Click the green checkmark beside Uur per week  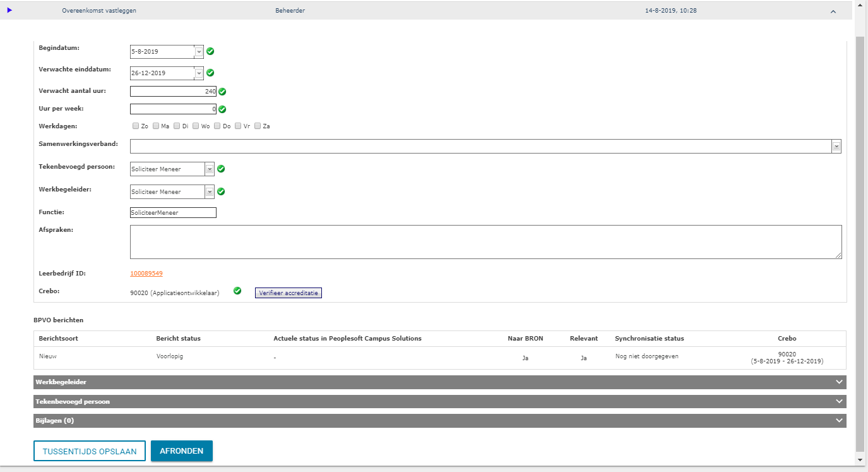(x=222, y=109)
